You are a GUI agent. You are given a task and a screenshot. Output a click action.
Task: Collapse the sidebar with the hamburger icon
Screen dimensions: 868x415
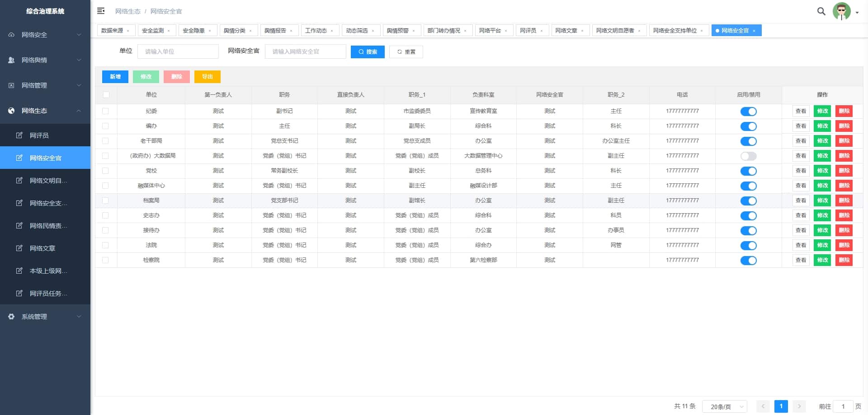(101, 11)
